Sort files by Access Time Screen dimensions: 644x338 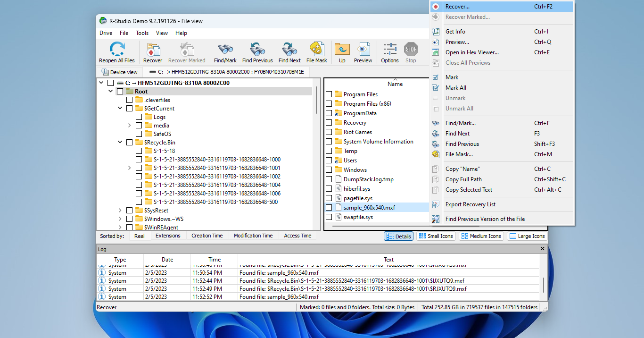click(297, 236)
